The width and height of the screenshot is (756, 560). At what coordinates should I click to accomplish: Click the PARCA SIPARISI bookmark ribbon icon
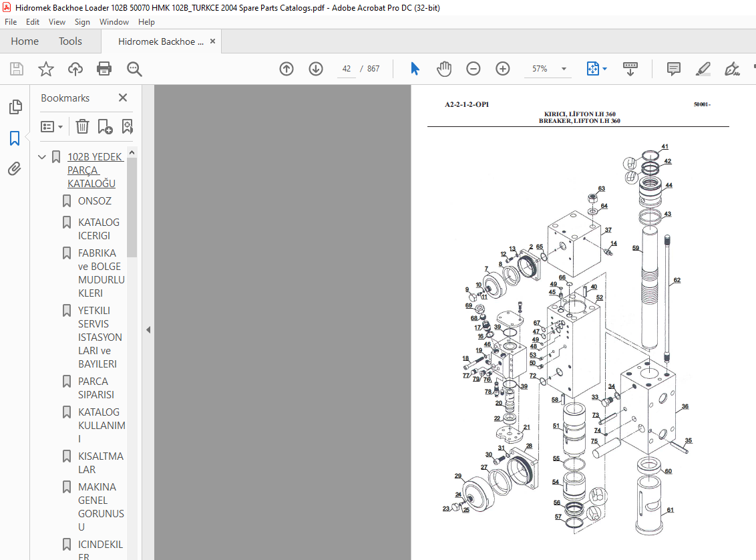pyautogui.click(x=67, y=382)
